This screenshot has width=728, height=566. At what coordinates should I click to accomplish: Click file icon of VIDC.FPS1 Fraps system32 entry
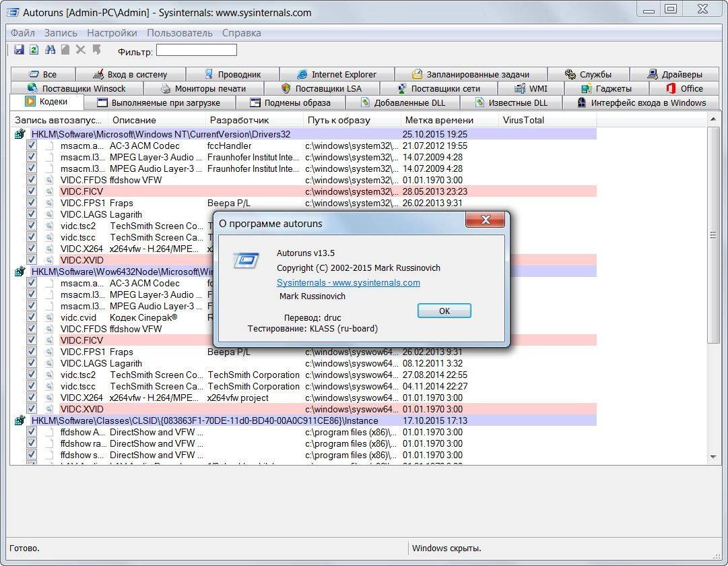pyautogui.click(x=48, y=203)
